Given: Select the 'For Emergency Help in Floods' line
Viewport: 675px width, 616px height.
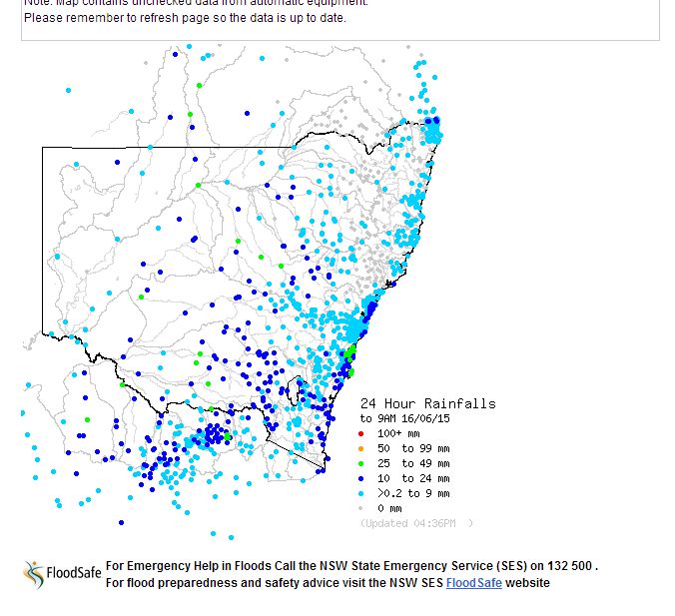Looking at the screenshot, I should [x=351, y=566].
